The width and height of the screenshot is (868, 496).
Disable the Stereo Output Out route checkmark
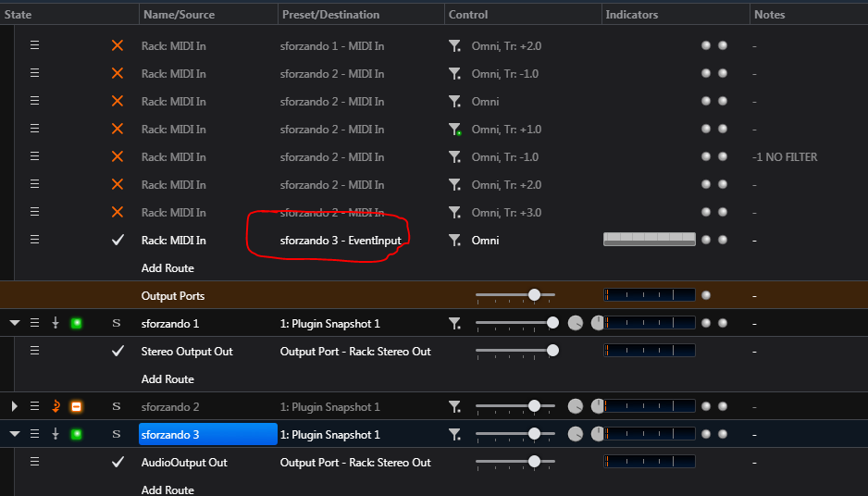click(118, 351)
